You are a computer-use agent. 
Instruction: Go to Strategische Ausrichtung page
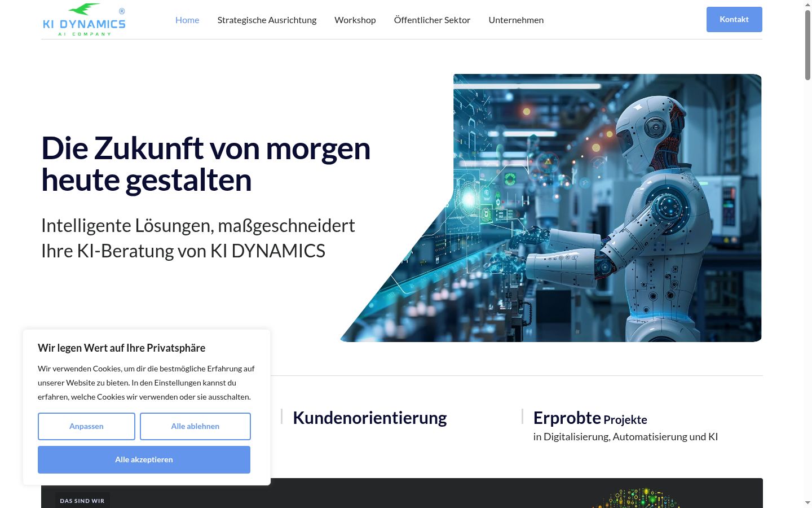(x=267, y=20)
